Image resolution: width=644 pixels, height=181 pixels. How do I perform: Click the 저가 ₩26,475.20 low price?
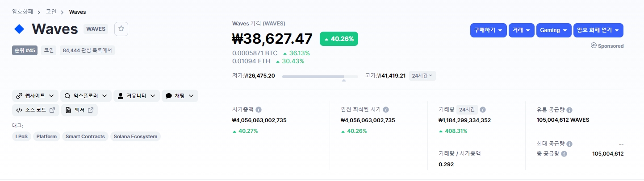254,76
